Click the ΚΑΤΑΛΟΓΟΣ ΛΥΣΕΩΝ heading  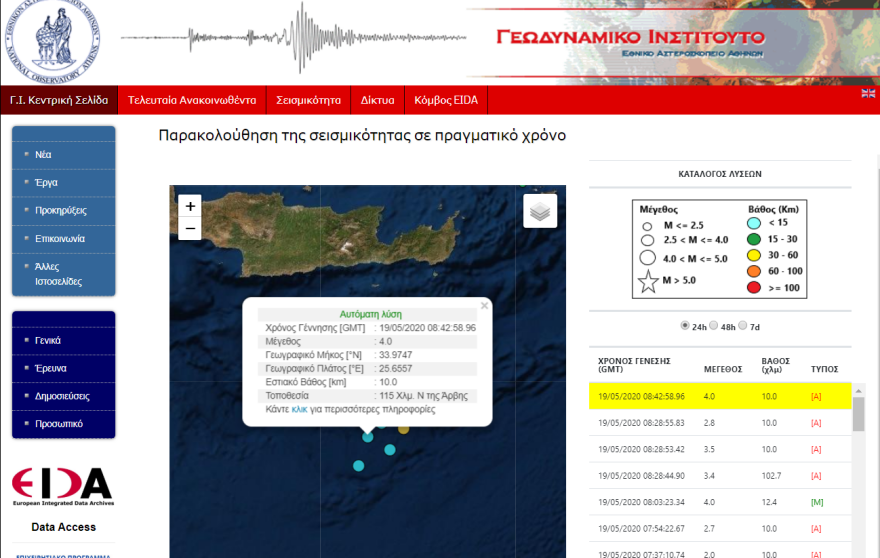[719, 174]
